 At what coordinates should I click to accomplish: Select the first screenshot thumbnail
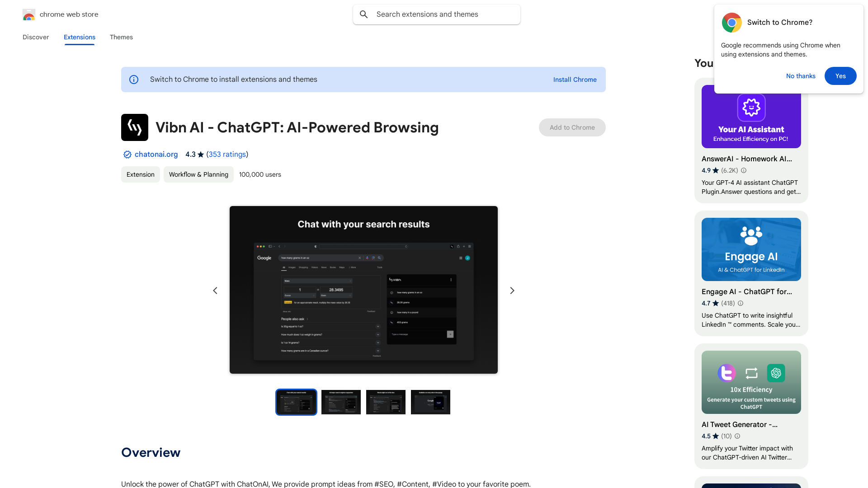(x=297, y=402)
